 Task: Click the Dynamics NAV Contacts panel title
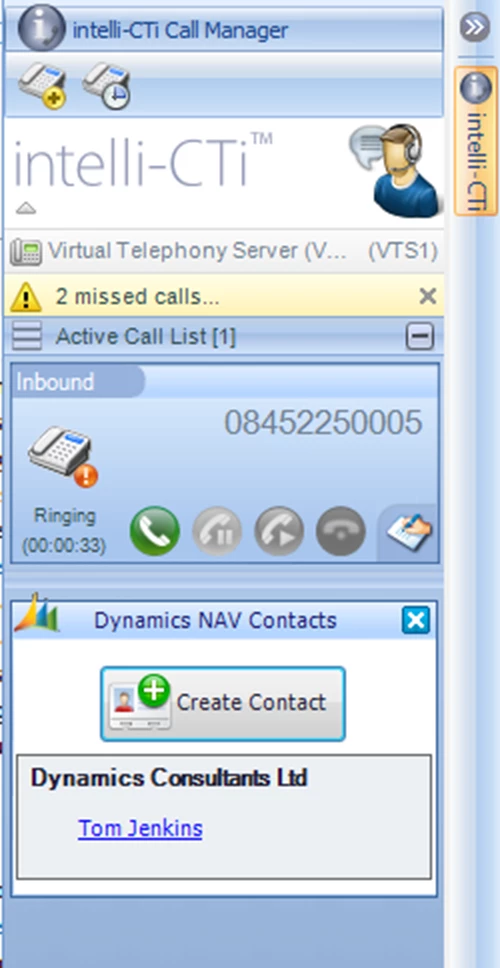point(215,620)
